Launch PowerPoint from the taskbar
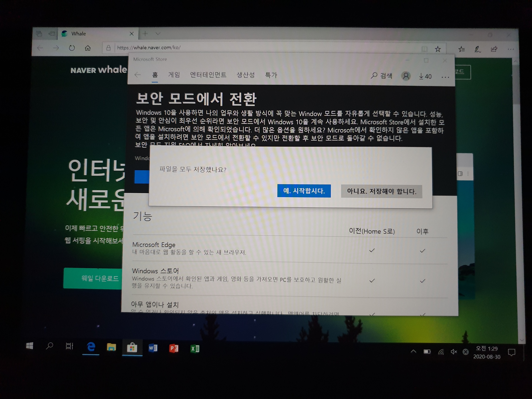Viewport: 532px width, 399px height. point(174,348)
